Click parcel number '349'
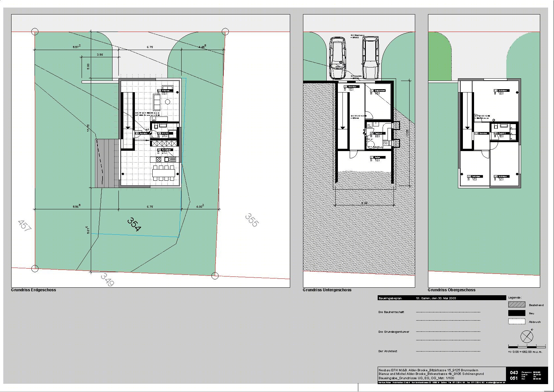The image size is (554, 392). coord(107,280)
